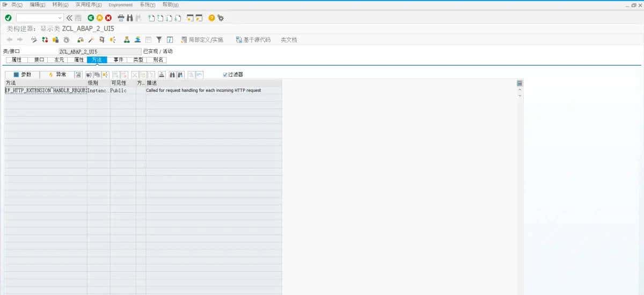Switch to 基于源代码 view
Viewport: 644px width, 295px height.
click(253, 40)
